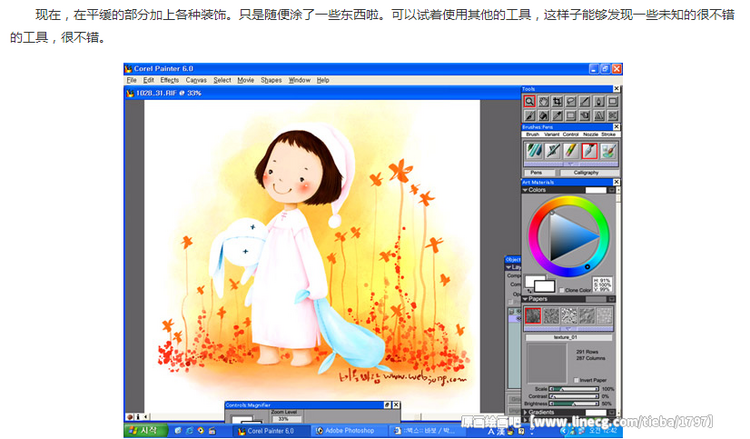This screenshot has height=439, width=750.
Task: Select the Paint Bucket tool
Action: pyautogui.click(x=543, y=115)
